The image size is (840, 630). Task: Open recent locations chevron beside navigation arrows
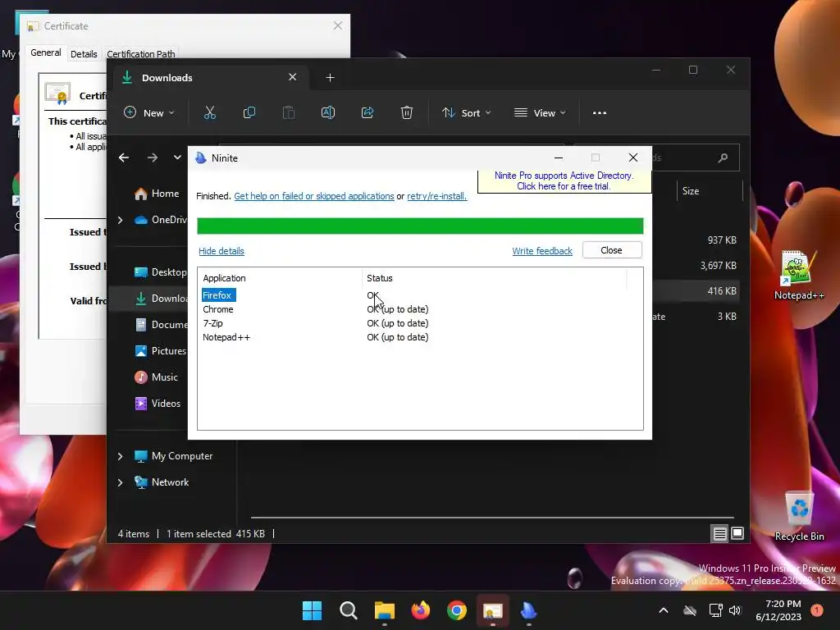177,157
